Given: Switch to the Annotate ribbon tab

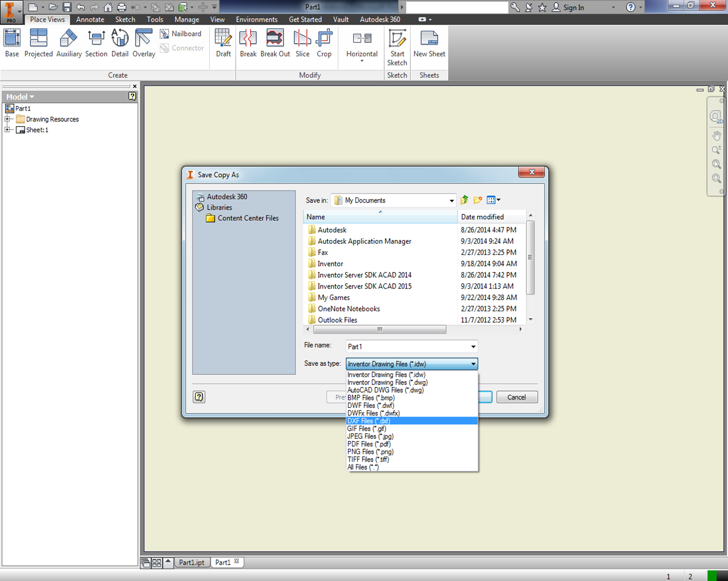Looking at the screenshot, I should [89, 19].
